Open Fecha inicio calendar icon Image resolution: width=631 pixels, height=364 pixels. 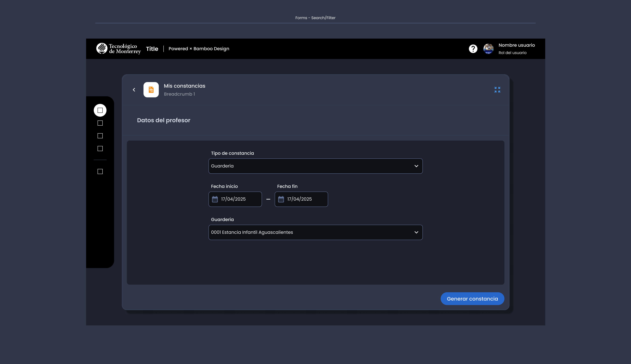pyautogui.click(x=215, y=199)
